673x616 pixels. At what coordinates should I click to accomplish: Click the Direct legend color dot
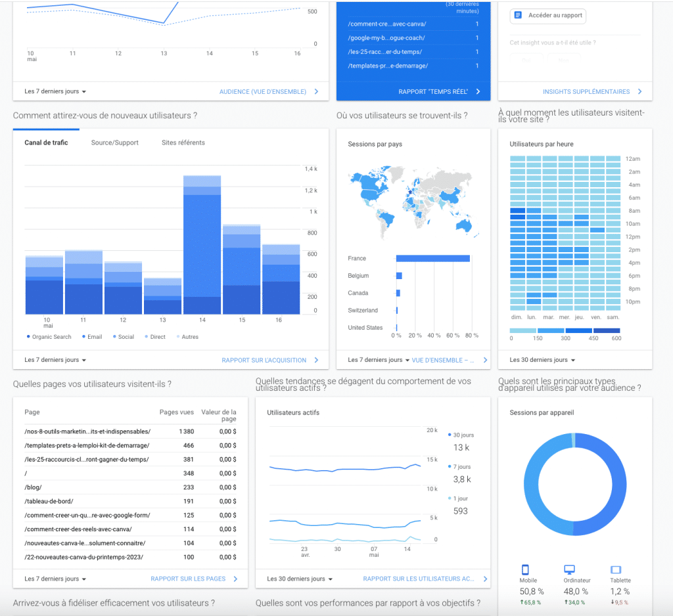147,337
